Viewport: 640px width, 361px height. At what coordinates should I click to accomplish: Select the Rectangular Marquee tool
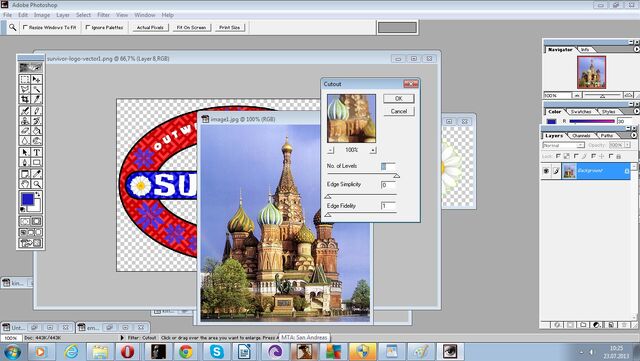[25, 79]
